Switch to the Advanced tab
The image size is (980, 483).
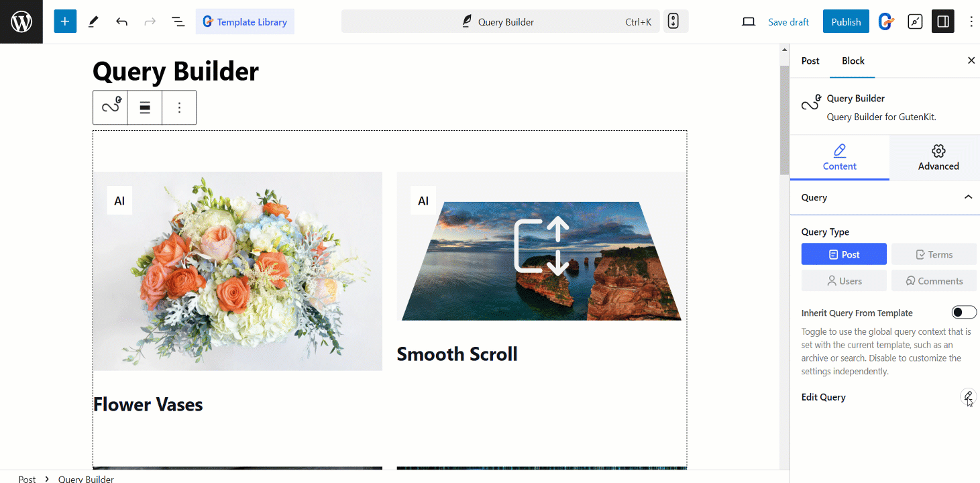938,158
